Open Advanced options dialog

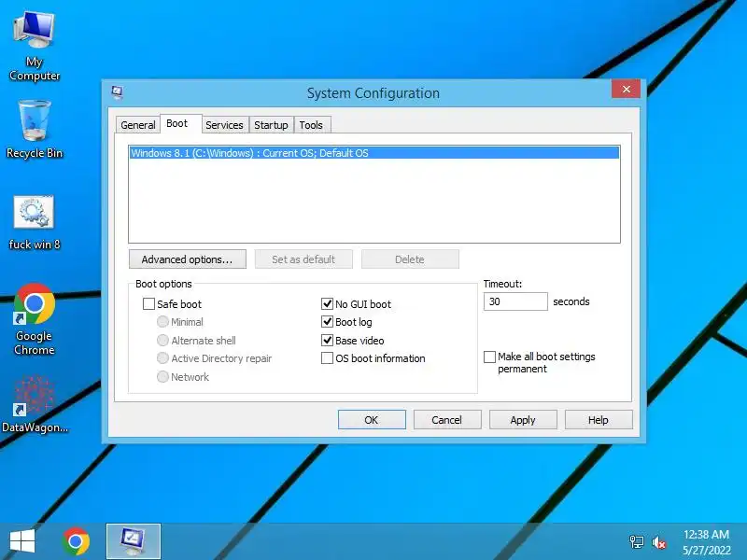[x=188, y=259]
